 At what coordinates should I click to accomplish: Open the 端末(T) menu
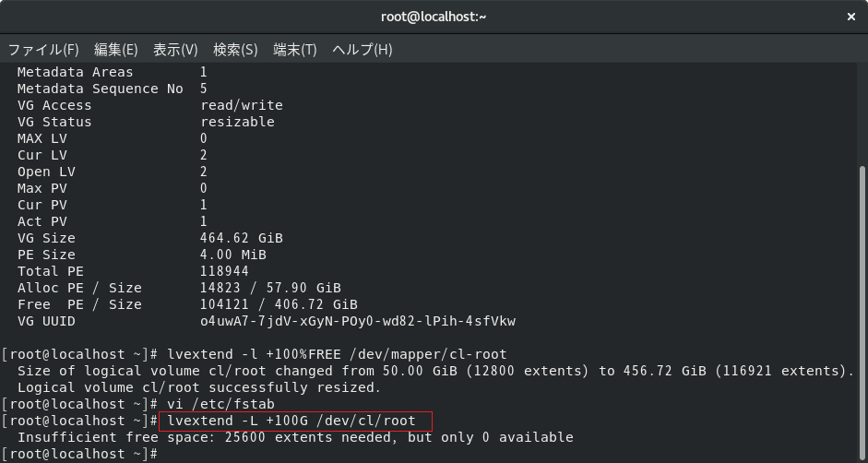point(295,50)
